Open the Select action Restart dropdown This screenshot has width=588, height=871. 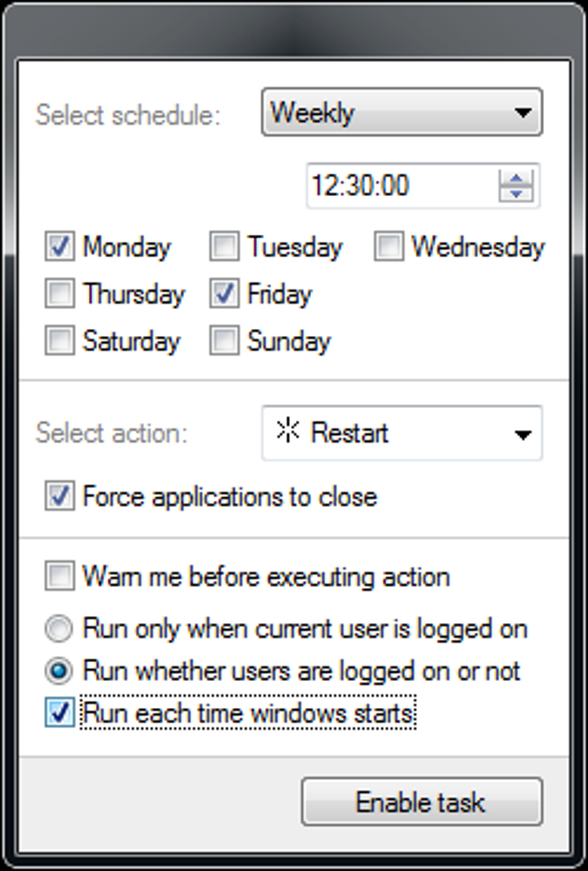[402, 433]
